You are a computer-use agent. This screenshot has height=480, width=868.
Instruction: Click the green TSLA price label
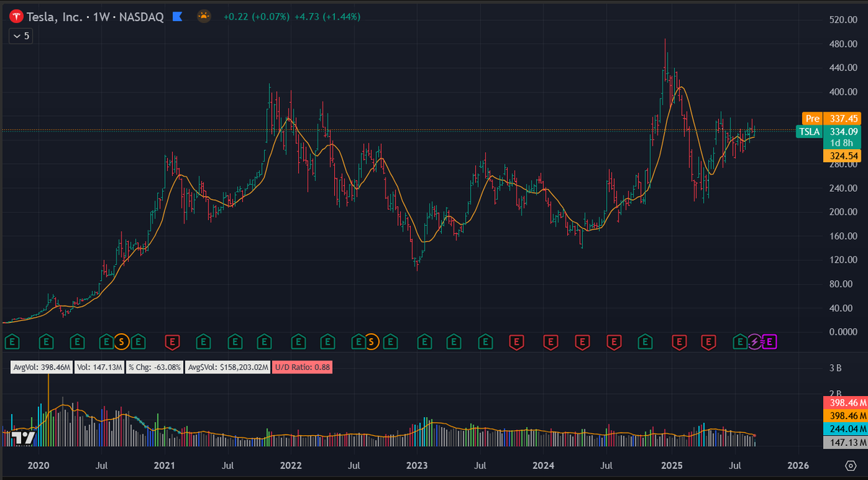(x=809, y=131)
